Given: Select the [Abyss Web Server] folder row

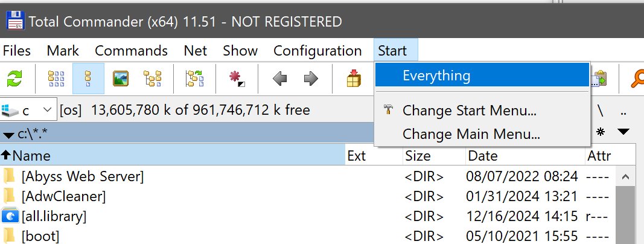Looking at the screenshot, I should coord(308,176).
